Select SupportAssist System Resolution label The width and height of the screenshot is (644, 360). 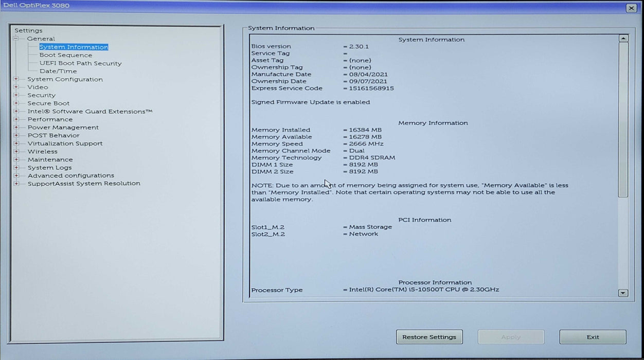coord(84,184)
